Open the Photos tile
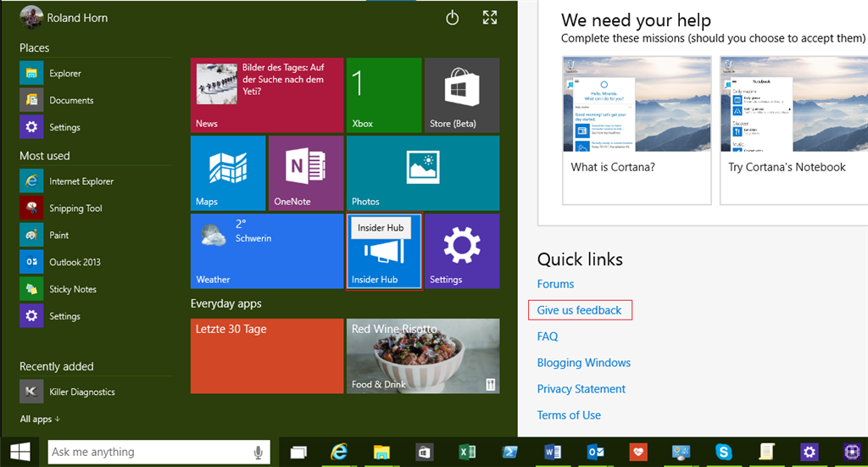Image resolution: width=868 pixels, height=467 pixels. coord(423,173)
